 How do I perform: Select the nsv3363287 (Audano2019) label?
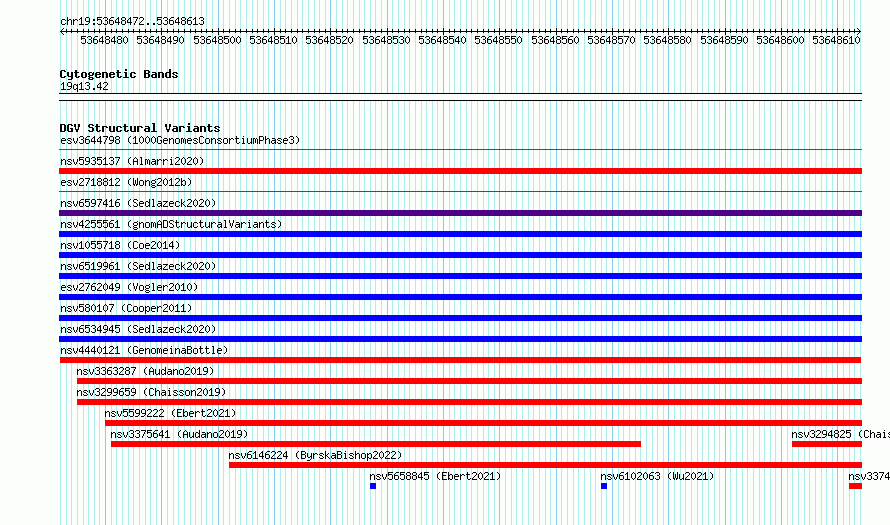145,371
